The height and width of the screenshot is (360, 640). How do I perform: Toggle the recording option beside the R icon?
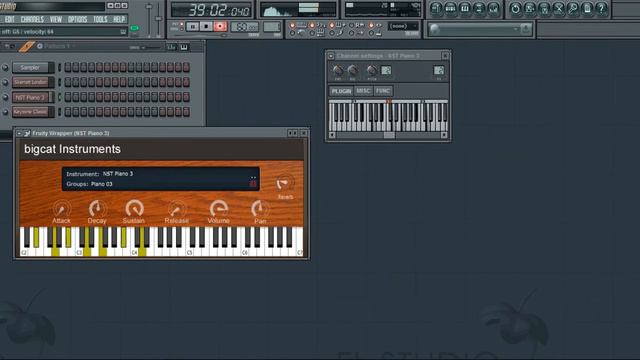click(351, 25)
